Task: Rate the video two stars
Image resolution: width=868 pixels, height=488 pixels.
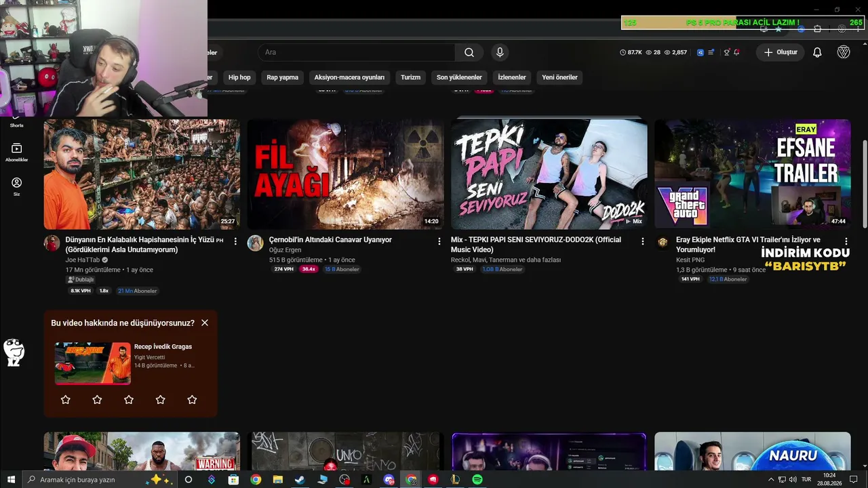Action: point(97,400)
